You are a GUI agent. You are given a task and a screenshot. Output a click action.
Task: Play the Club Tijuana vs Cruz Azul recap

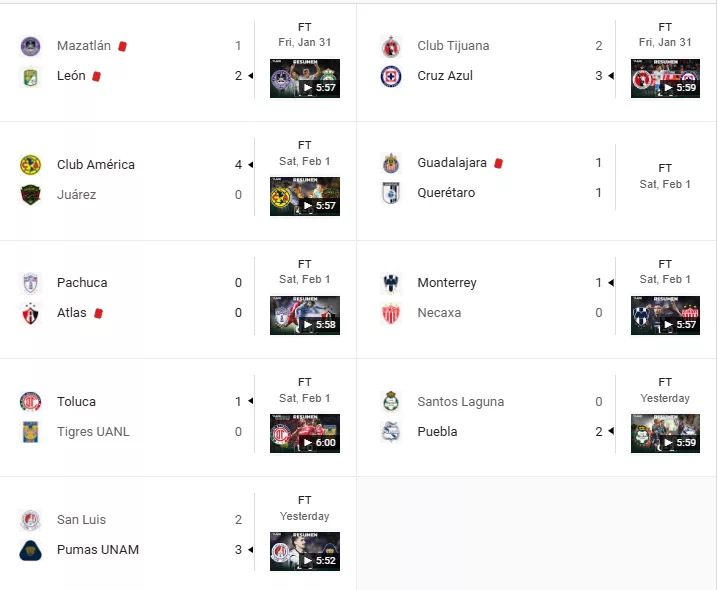click(x=665, y=78)
